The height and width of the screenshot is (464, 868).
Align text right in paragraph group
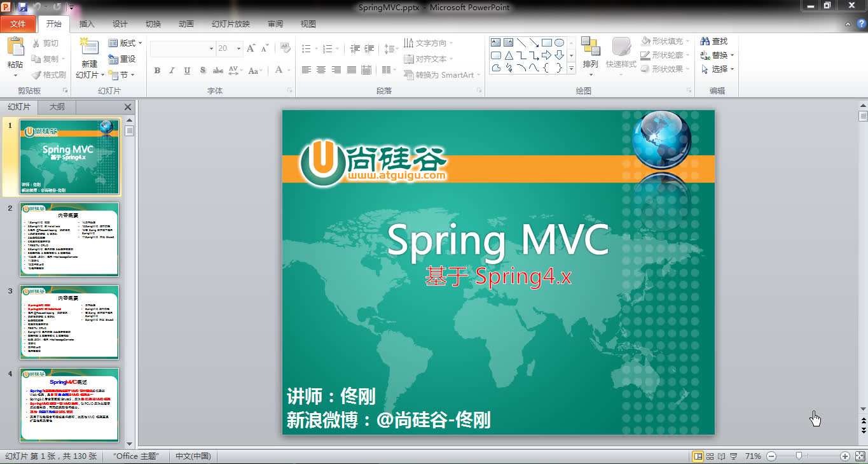point(336,70)
